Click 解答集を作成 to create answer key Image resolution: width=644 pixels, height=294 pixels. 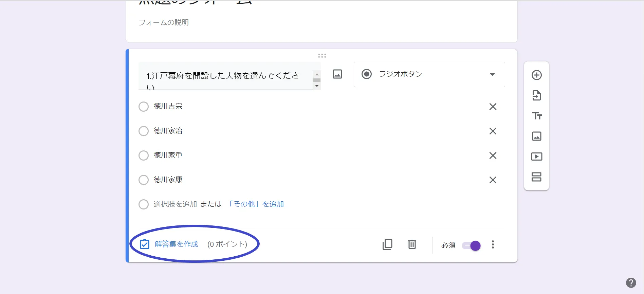pos(176,244)
